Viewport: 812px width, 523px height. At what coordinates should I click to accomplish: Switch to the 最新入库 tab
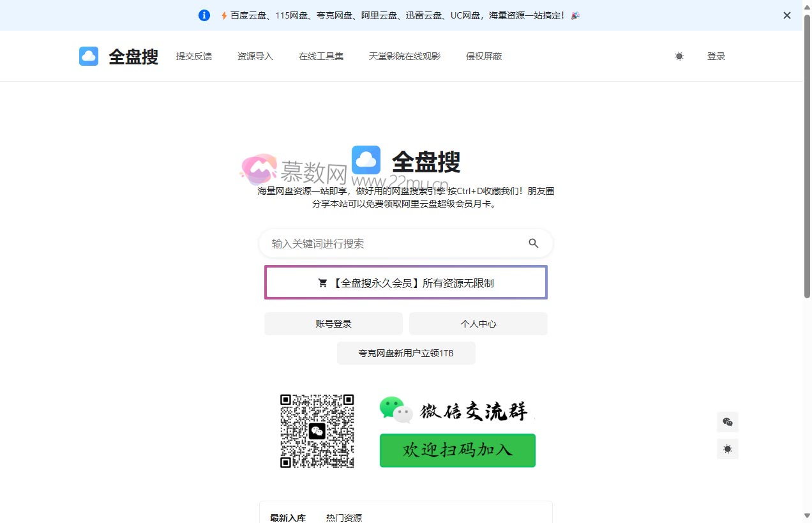[288, 517]
